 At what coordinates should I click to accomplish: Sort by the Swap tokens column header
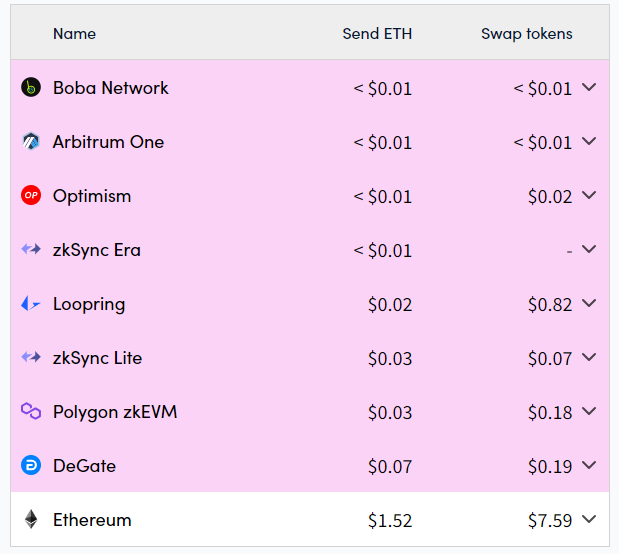click(527, 34)
